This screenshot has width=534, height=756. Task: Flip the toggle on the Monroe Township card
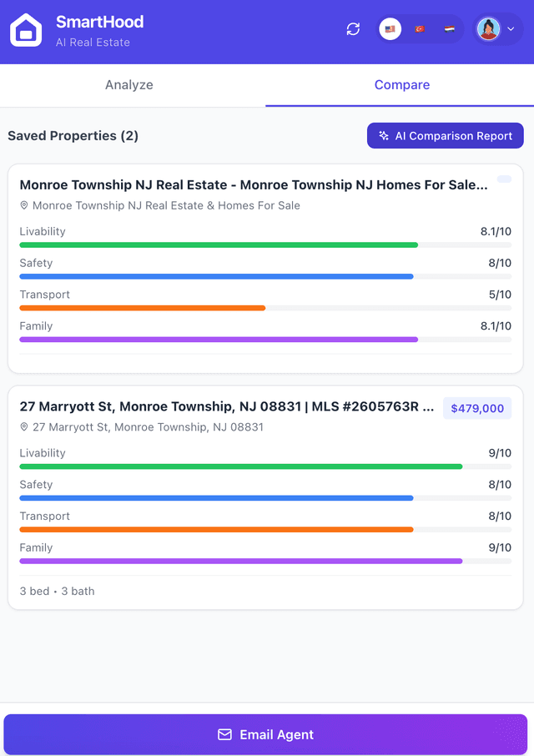504,179
